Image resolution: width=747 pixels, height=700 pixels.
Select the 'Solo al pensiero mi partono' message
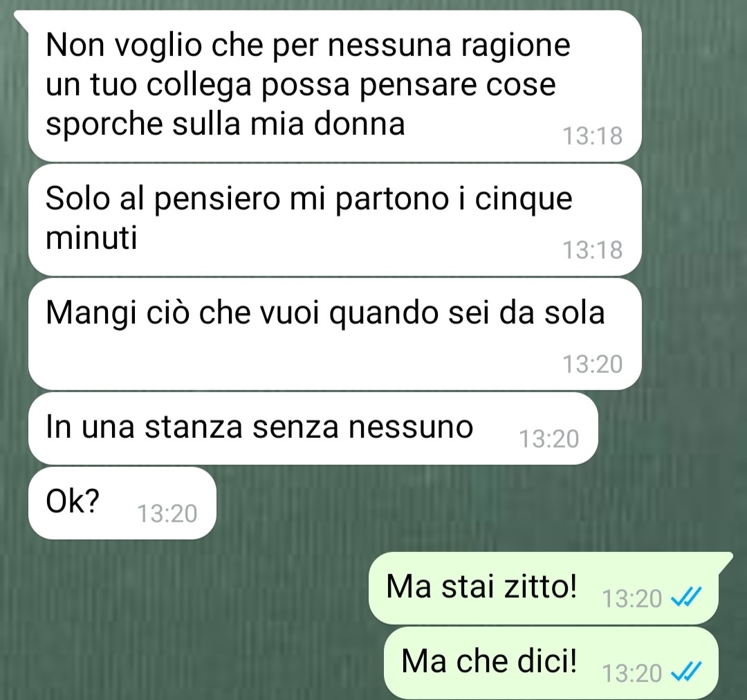pos(335,220)
